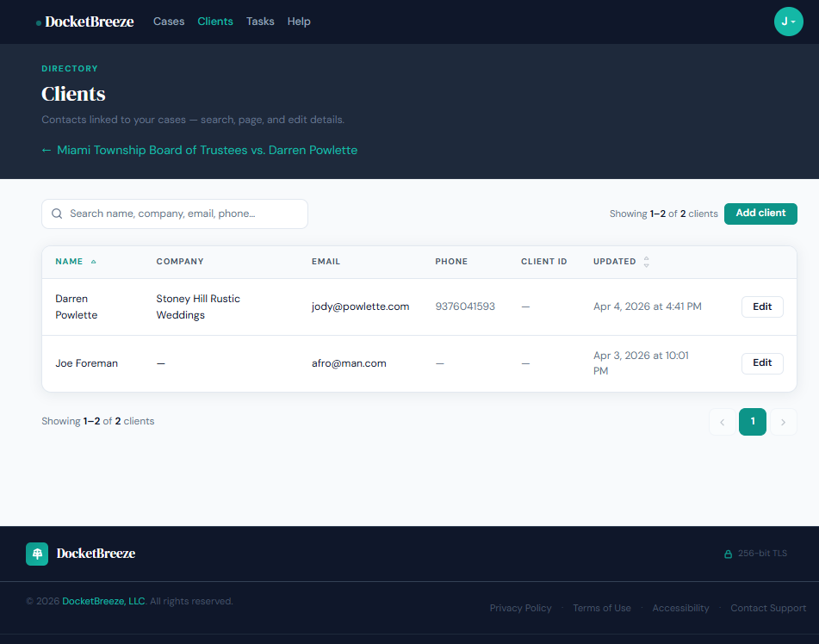
Task: Click the sort arrows on the Updated column
Action: coord(645,261)
